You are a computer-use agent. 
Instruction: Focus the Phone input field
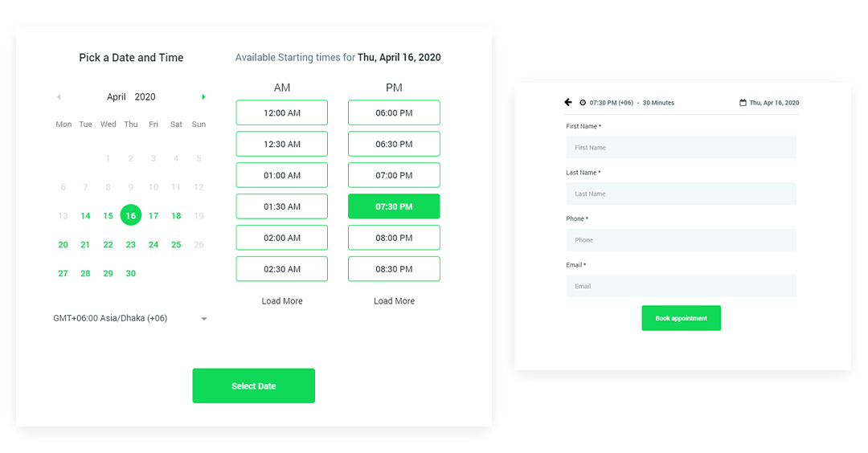tap(681, 240)
